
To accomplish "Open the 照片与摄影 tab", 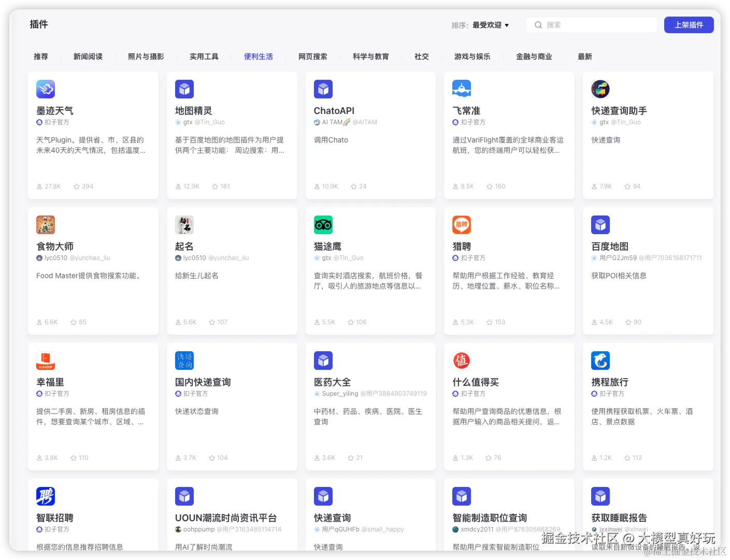I will [x=146, y=56].
